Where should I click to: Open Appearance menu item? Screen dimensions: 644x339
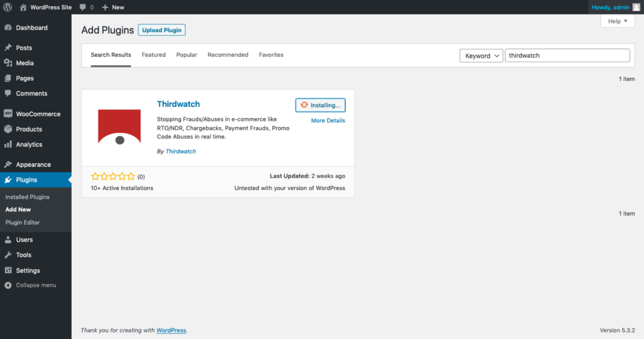coord(36,164)
